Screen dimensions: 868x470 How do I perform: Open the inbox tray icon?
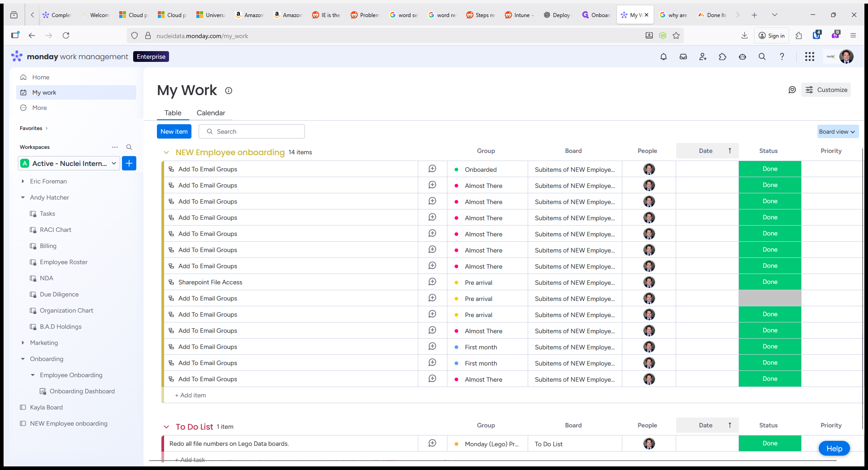(683, 57)
